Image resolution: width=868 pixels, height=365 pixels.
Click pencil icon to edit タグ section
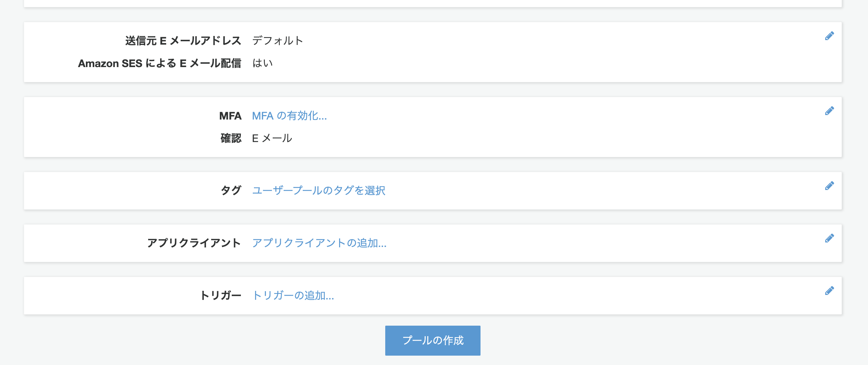[829, 186]
